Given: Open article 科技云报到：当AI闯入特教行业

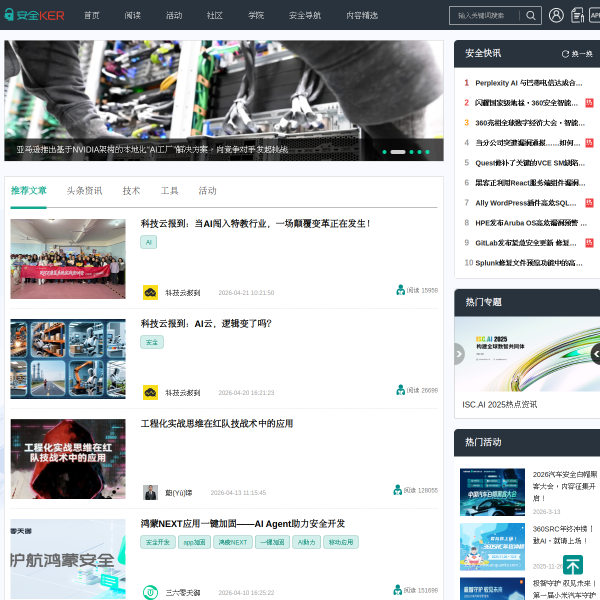Looking at the screenshot, I should click(255, 223).
